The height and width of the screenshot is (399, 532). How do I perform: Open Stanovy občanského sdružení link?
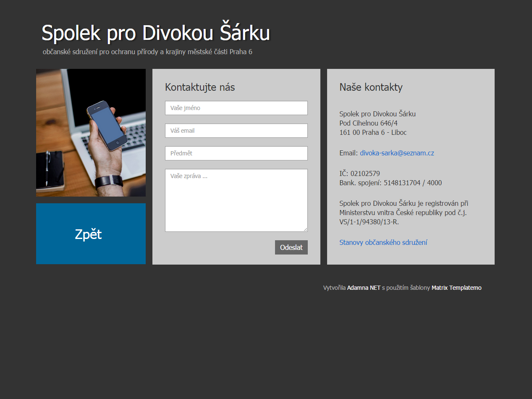click(383, 242)
